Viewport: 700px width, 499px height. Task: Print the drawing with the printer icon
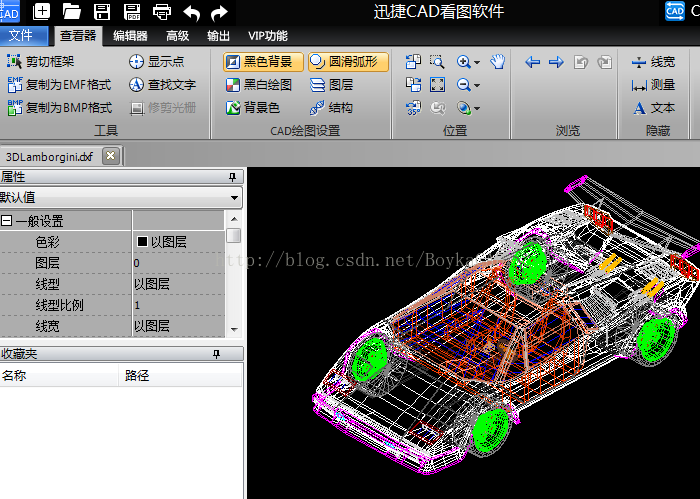tap(162, 11)
